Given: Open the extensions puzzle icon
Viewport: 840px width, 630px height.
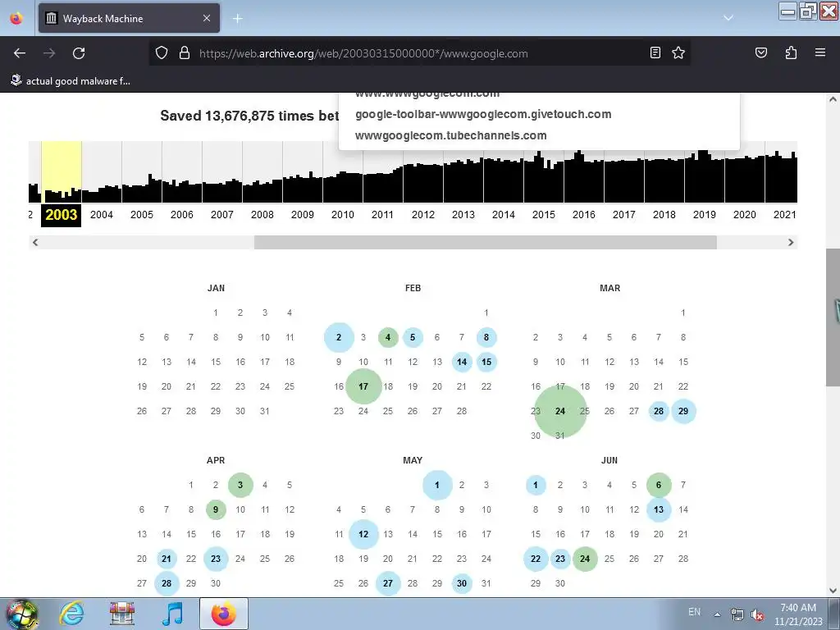Looking at the screenshot, I should (x=791, y=53).
